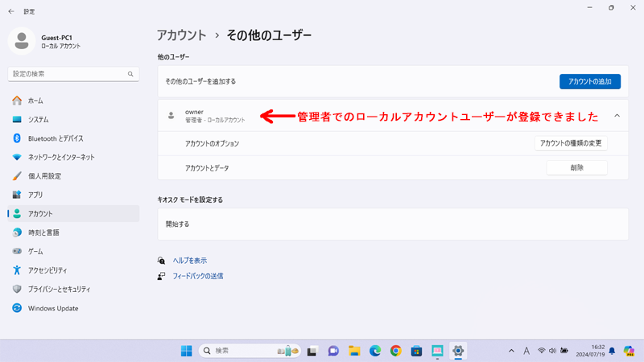This screenshot has height=362, width=644.
Task: Click the アカウント breadcrumb link
Action: tap(182, 35)
